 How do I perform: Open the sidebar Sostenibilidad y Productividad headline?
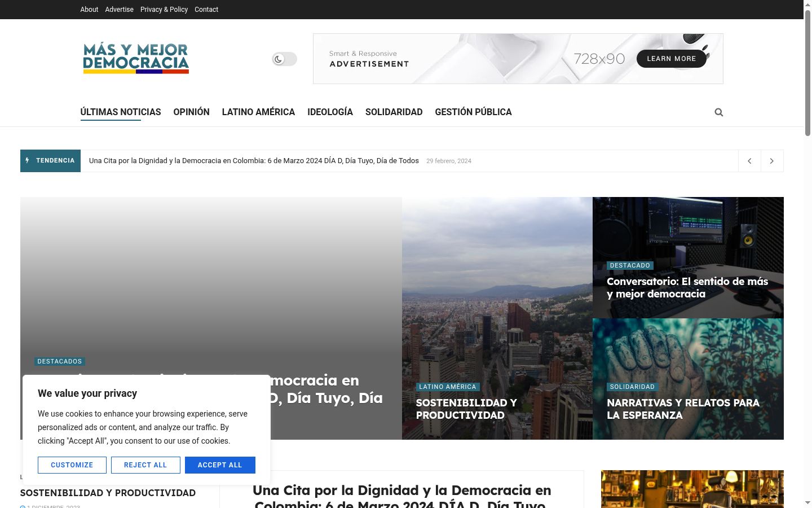[108, 493]
